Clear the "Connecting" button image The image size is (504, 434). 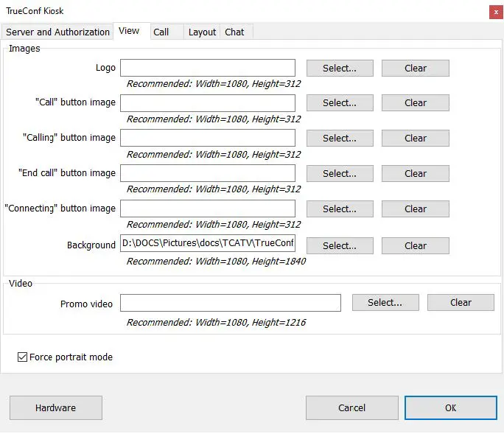tap(416, 209)
